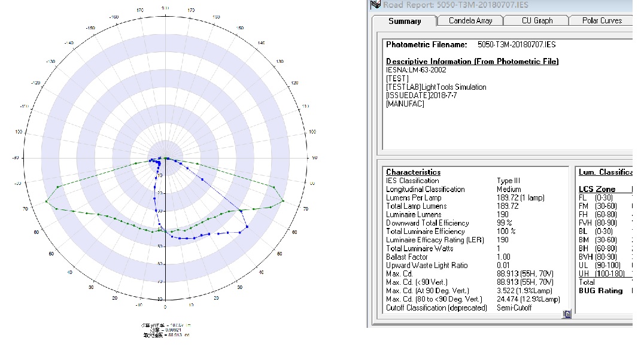644x353 pixels.
Task: Click the copy icon below Characteristics list
Action: [x=566, y=314]
